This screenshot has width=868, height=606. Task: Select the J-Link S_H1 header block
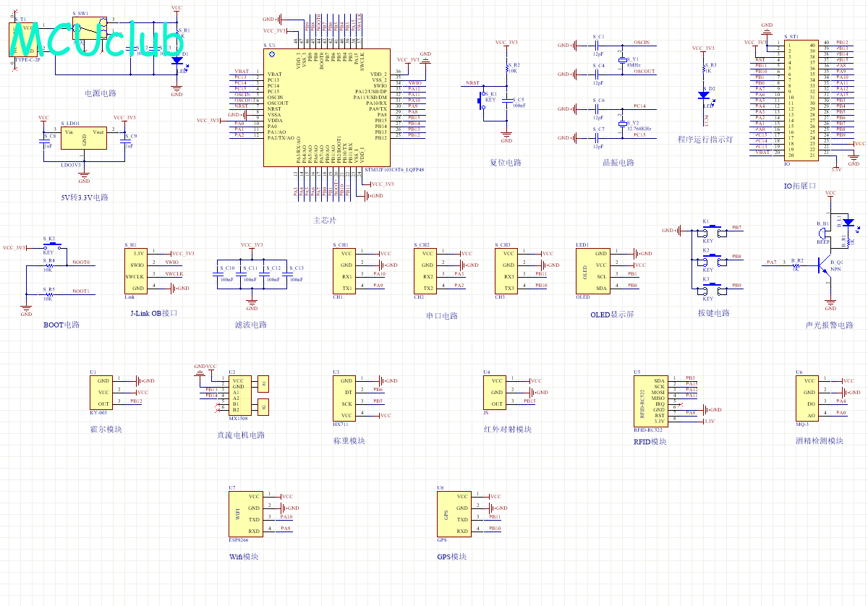tap(137, 271)
